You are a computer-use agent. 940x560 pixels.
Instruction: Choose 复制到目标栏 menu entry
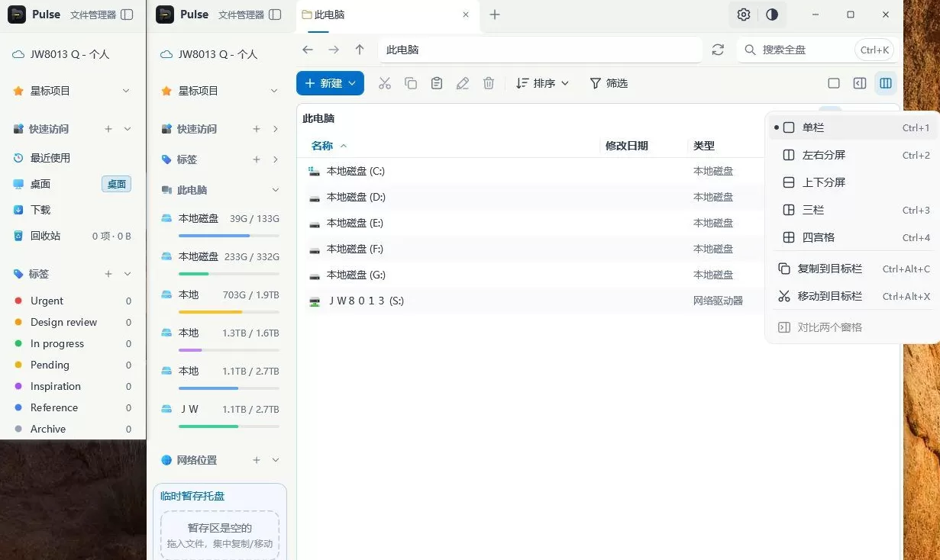pos(852,269)
